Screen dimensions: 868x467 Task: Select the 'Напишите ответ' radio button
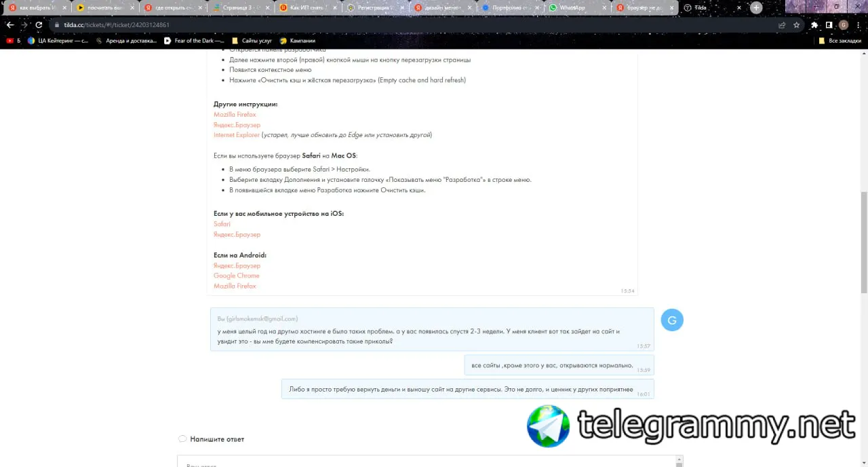182,439
